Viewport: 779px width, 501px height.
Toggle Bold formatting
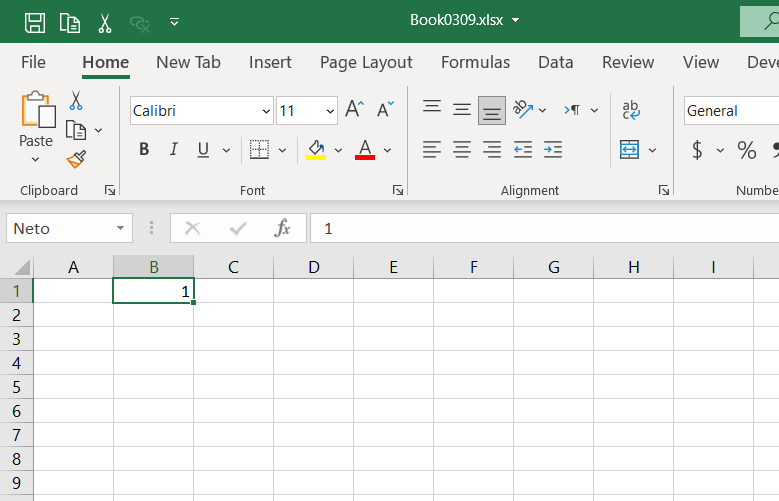point(144,149)
